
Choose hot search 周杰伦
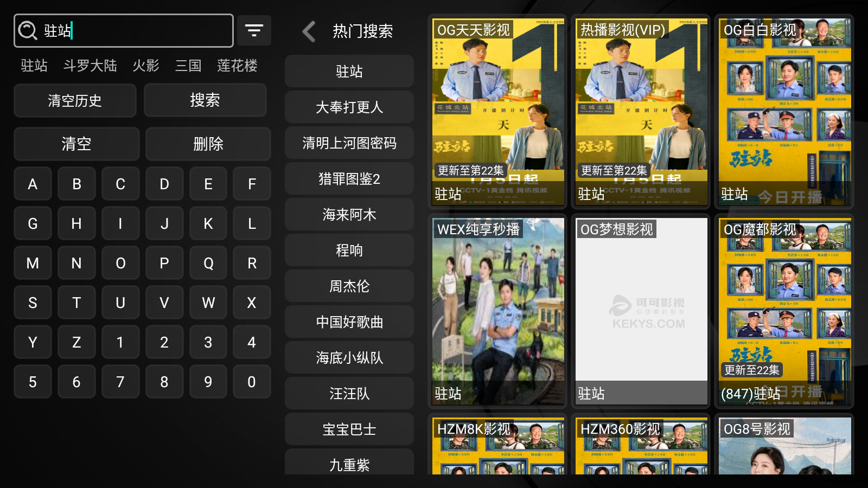pyautogui.click(x=349, y=286)
